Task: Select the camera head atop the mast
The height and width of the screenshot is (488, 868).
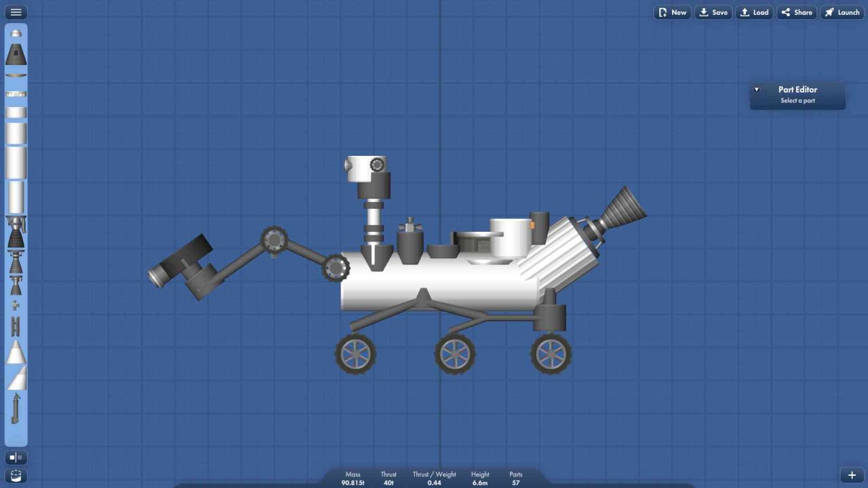Action: [367, 169]
